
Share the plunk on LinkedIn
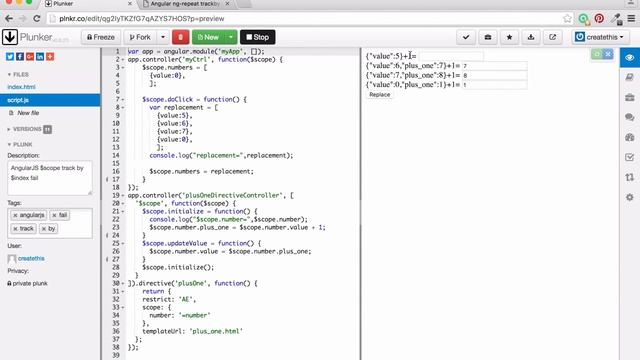[40, 57]
